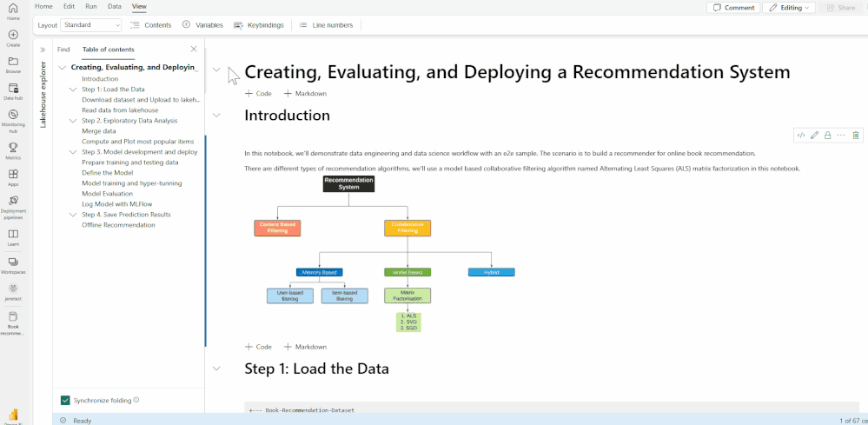This screenshot has height=425, width=868.
Task: Open the Layout Standard dropdown
Action: [90, 25]
